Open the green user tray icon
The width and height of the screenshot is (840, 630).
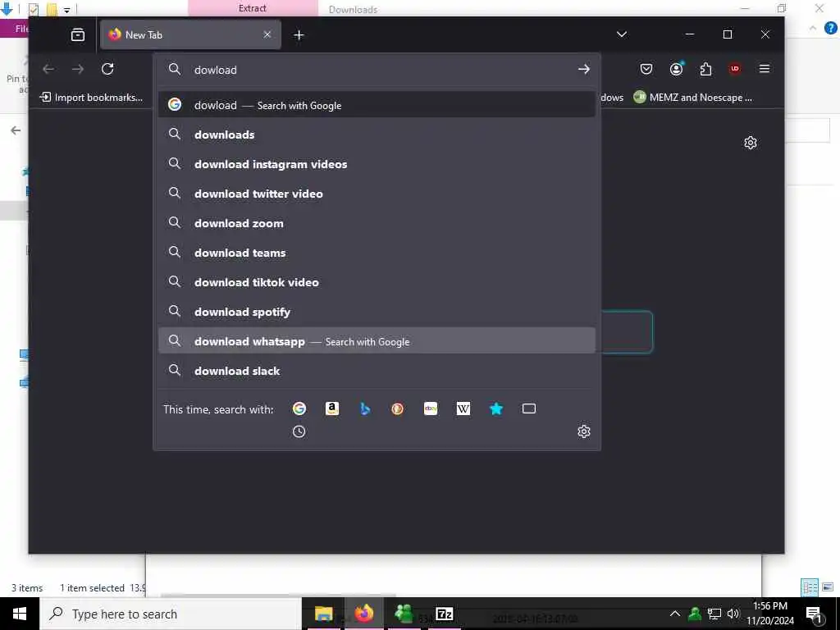[695, 614]
